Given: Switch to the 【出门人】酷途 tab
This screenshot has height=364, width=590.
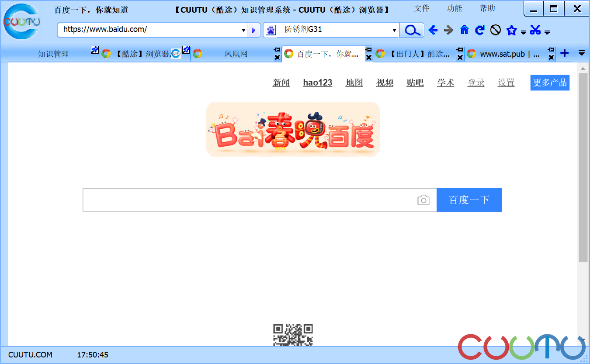Looking at the screenshot, I should (x=419, y=54).
